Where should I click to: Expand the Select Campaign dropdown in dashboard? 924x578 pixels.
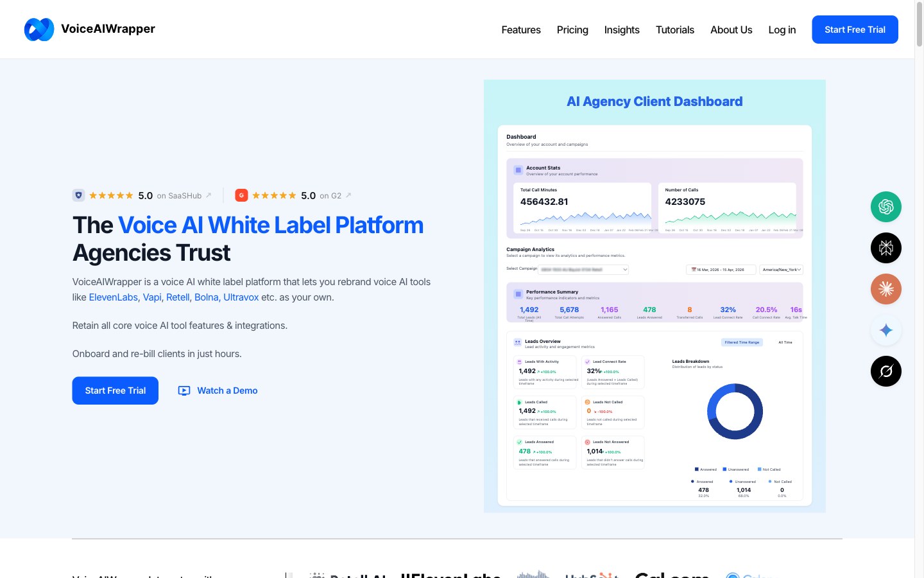pos(583,270)
